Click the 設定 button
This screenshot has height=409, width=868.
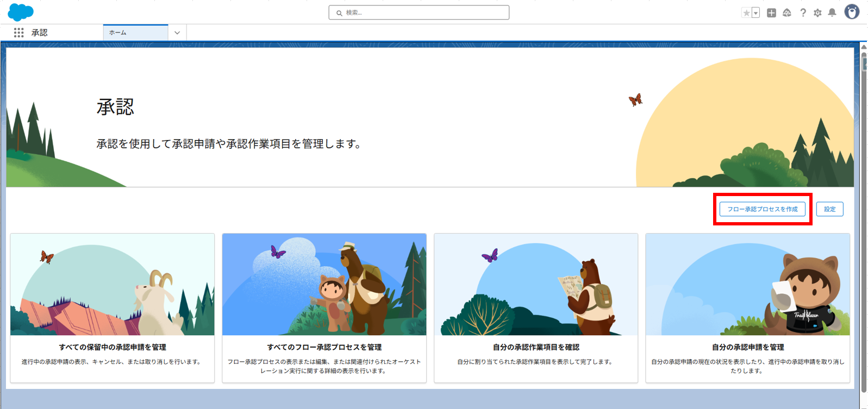pyautogui.click(x=829, y=209)
